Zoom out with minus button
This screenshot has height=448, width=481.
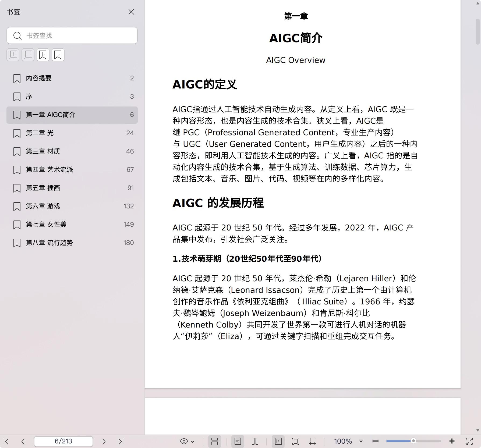[376, 441]
